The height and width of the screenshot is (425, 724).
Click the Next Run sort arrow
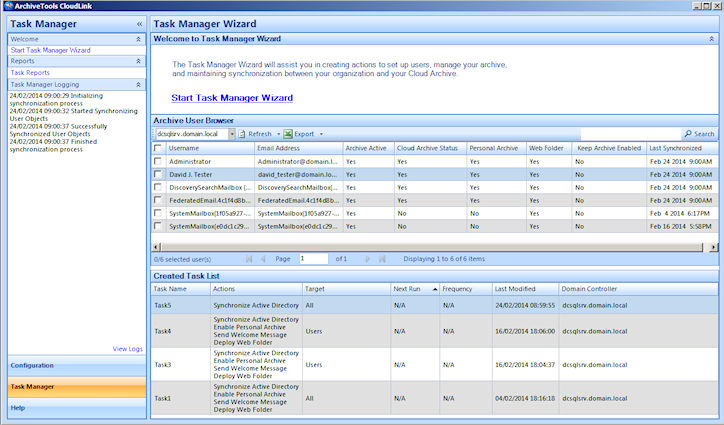[x=434, y=289]
